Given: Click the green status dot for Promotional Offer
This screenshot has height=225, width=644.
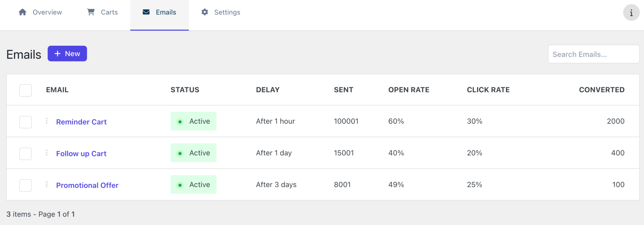Looking at the screenshot, I should click(180, 185).
